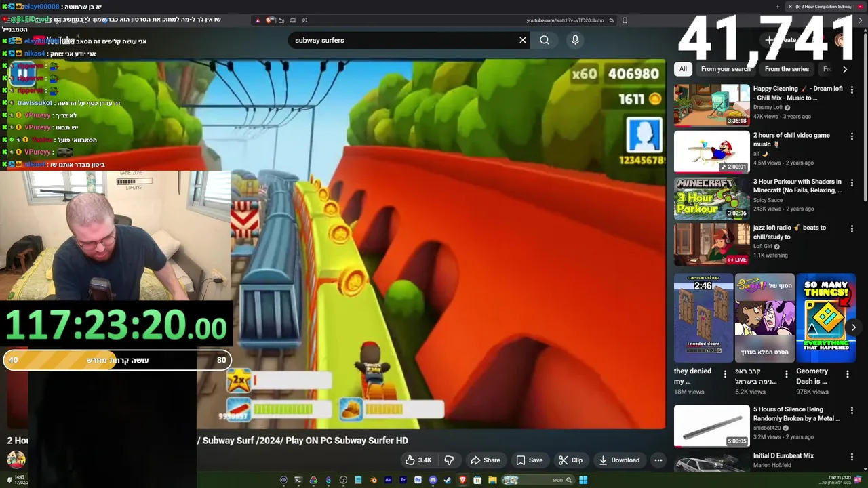Click the Dreamy Lofi channel name
This screenshot has width=868, height=488.
coord(768,107)
